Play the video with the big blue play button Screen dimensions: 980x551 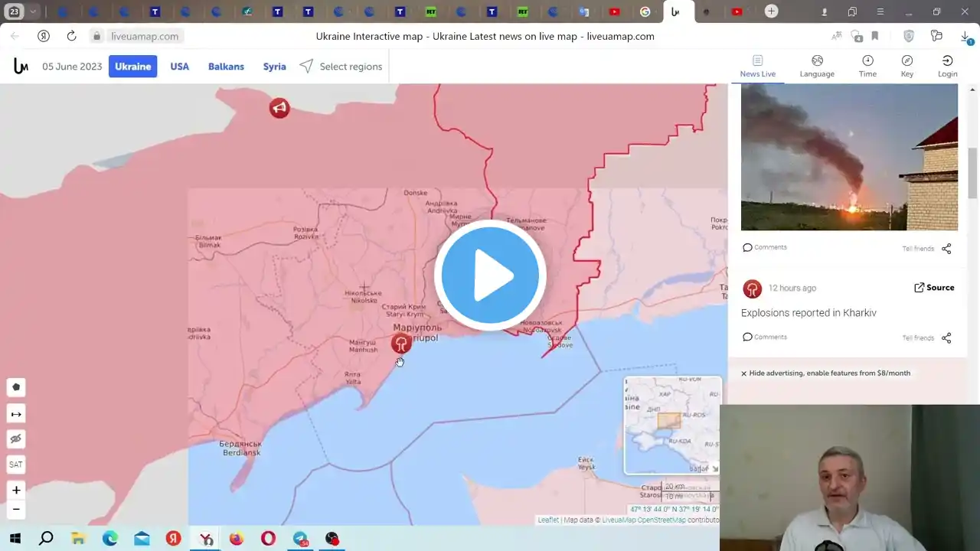point(490,275)
